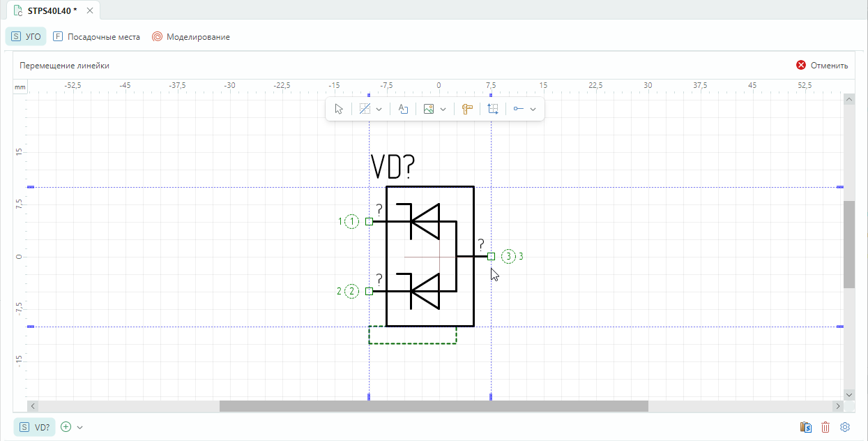
Task: Click the red trash delete icon
Action: (825, 427)
